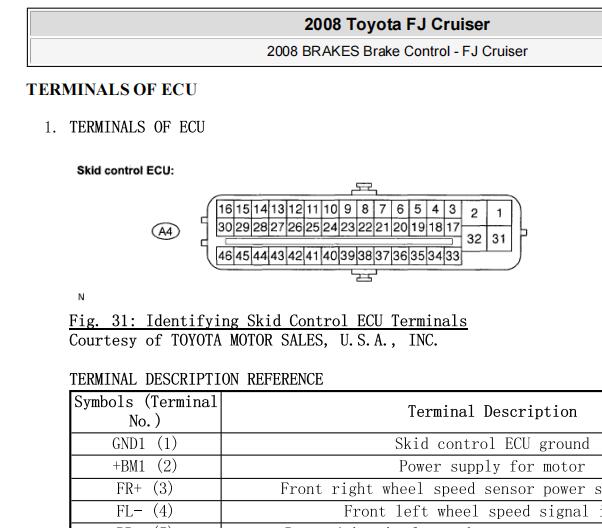Click terminal 26 in connector diagram

(295, 227)
